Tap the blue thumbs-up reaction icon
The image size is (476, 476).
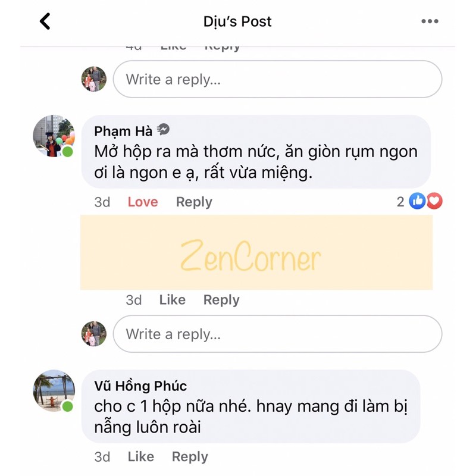tap(417, 201)
